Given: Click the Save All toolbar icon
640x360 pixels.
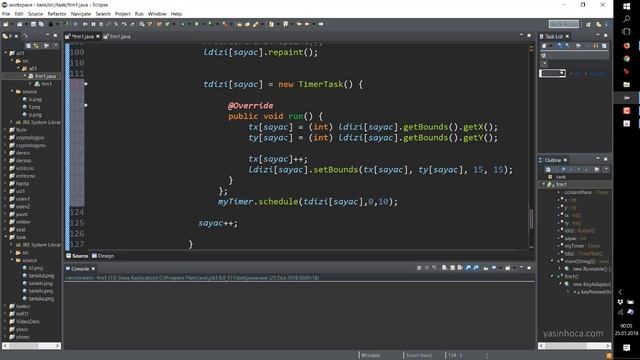Looking at the screenshot, I should coord(41,24).
